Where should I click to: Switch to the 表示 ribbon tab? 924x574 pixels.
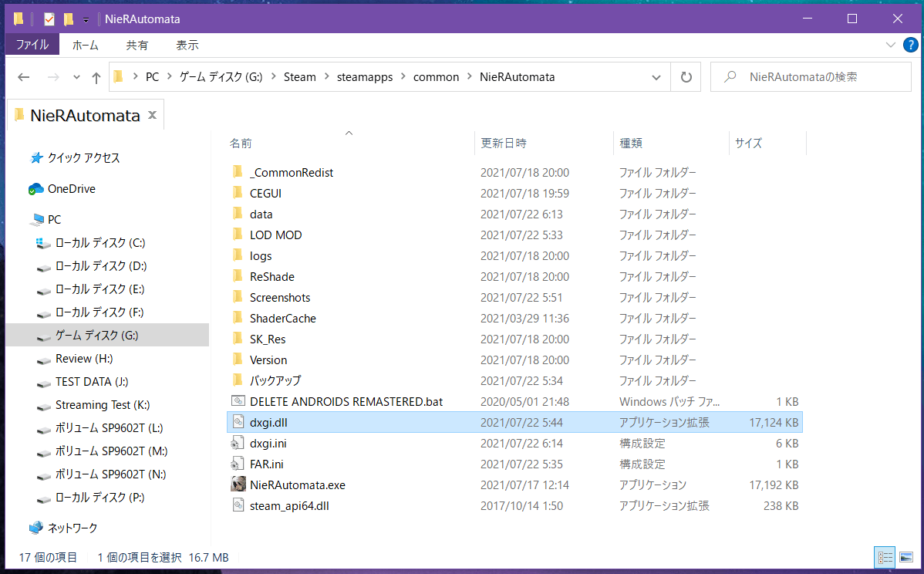click(x=187, y=45)
